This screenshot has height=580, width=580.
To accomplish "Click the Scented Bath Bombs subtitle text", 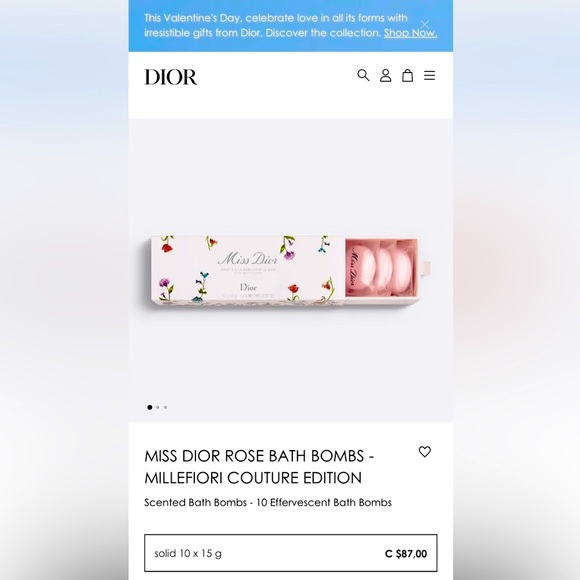I will [x=268, y=502].
